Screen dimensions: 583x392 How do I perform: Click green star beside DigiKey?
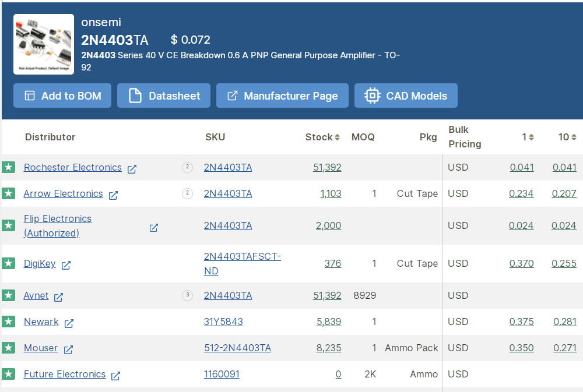coord(9,263)
